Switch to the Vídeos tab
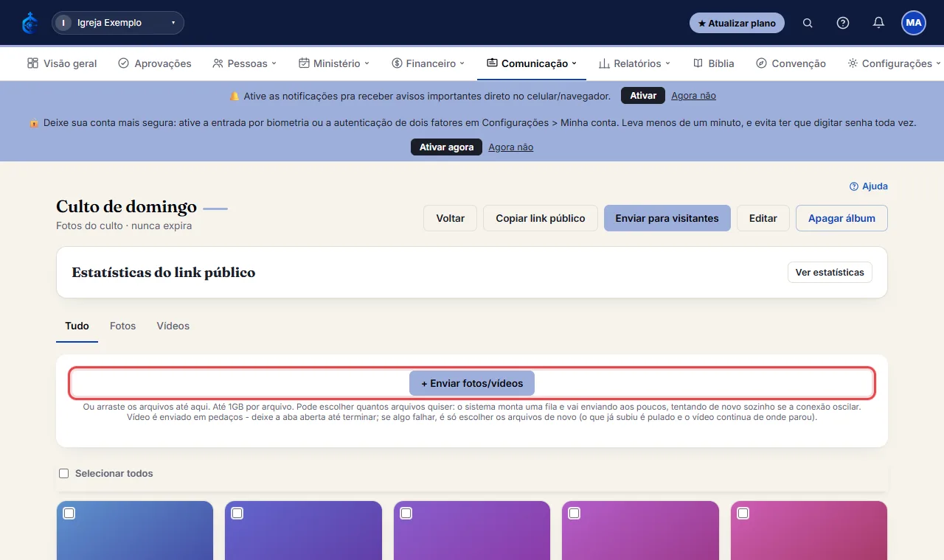Viewport: 944px width, 560px height. 173,326
